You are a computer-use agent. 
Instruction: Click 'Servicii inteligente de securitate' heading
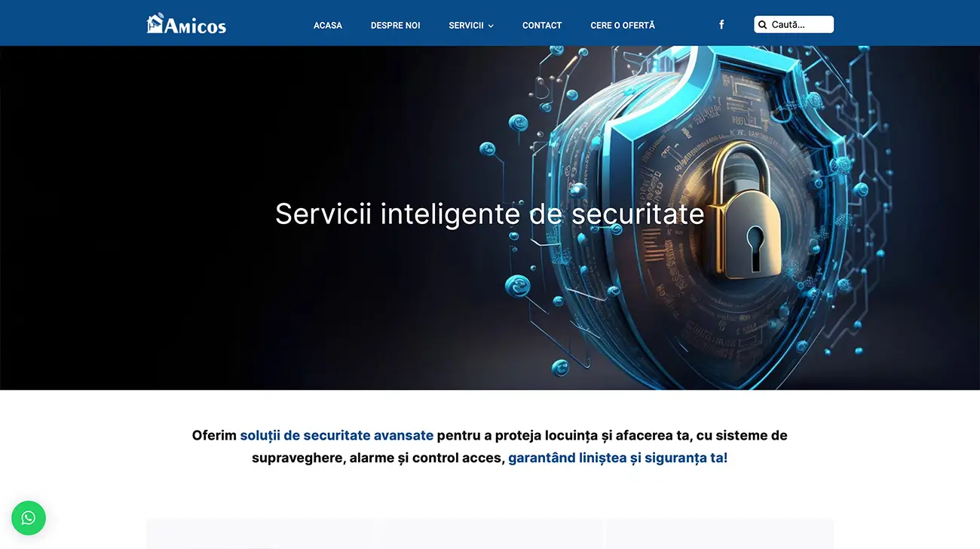[x=490, y=213]
